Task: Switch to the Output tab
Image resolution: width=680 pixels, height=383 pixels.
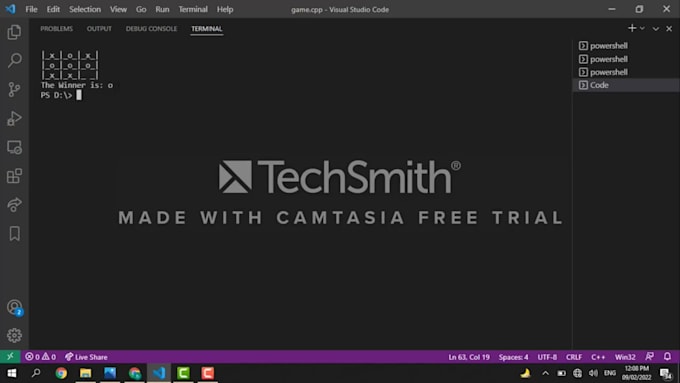Action: point(99,29)
